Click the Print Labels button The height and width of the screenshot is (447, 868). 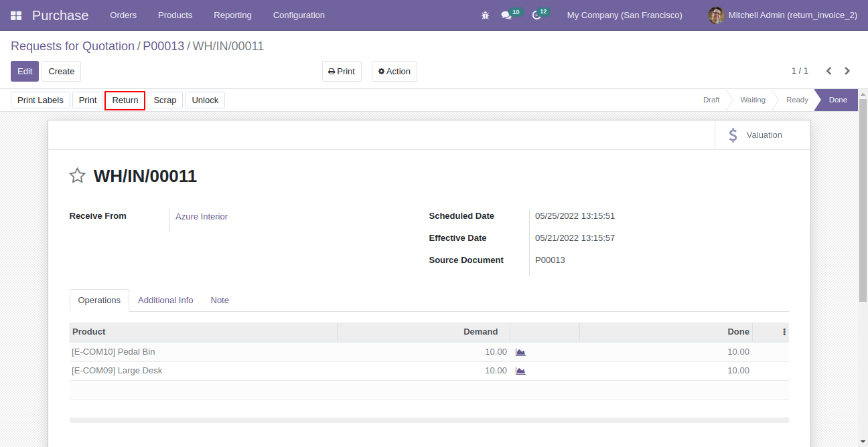(40, 100)
